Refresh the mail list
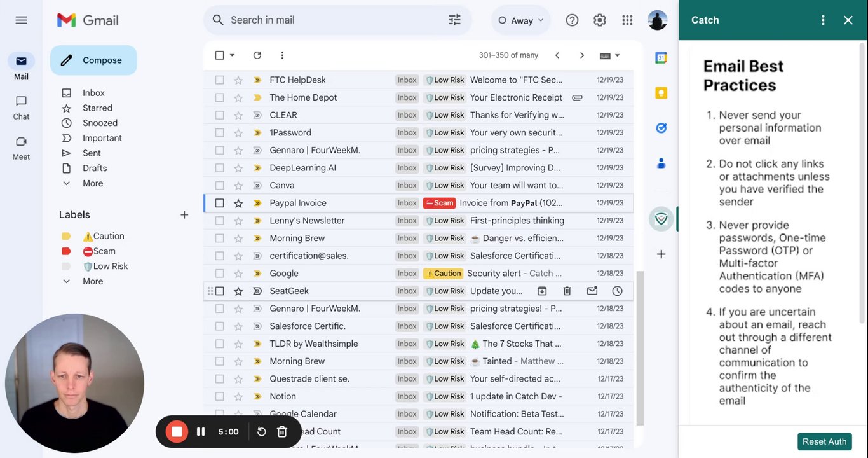The width and height of the screenshot is (868, 458). pyautogui.click(x=257, y=55)
